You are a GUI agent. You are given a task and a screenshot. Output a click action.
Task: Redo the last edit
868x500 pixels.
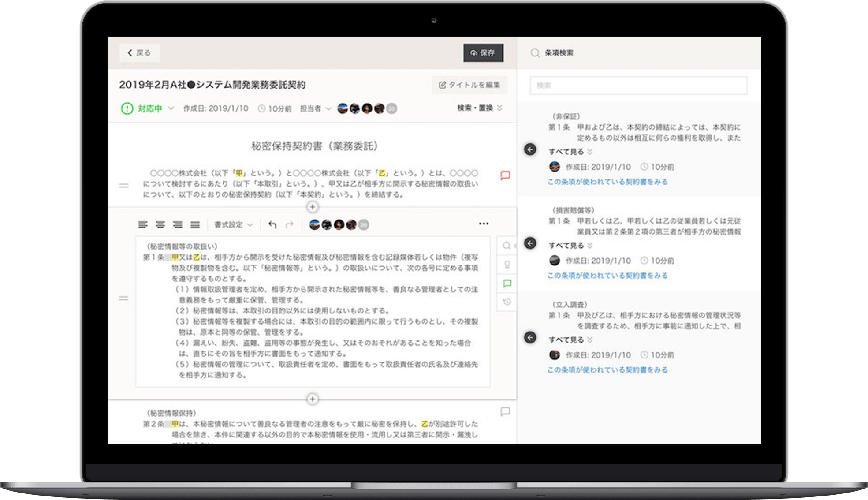pos(289,225)
